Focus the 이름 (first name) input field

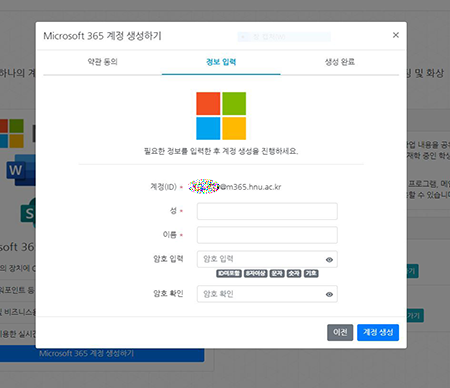pos(267,235)
